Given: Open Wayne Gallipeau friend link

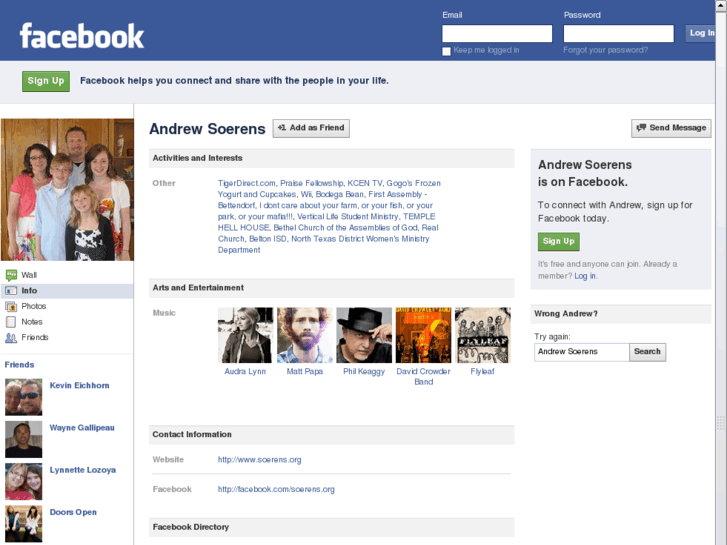Looking at the screenshot, I should click(82, 428).
